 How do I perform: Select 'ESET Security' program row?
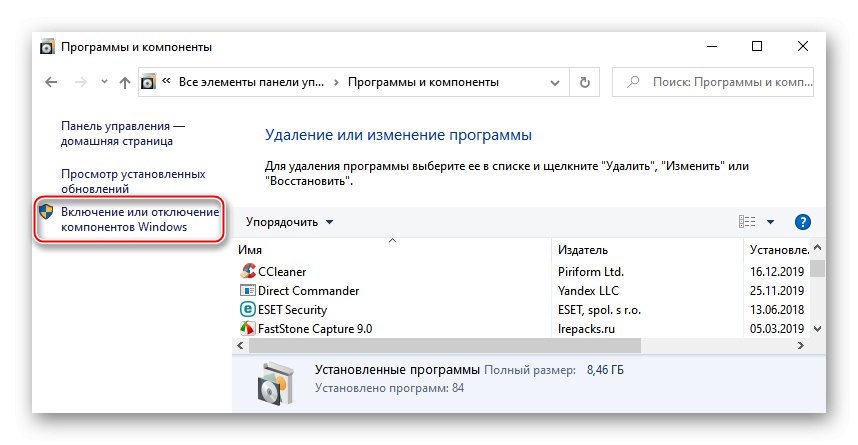[292, 310]
